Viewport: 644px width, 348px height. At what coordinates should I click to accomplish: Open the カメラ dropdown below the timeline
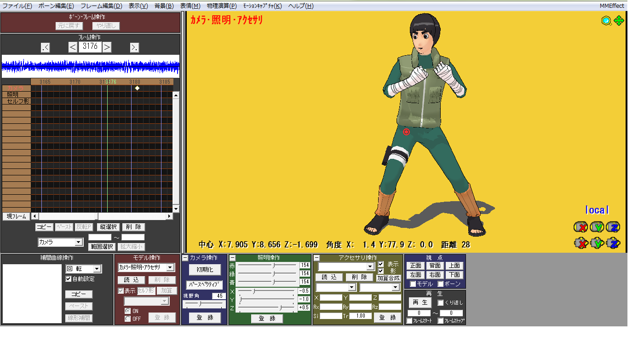(60, 242)
